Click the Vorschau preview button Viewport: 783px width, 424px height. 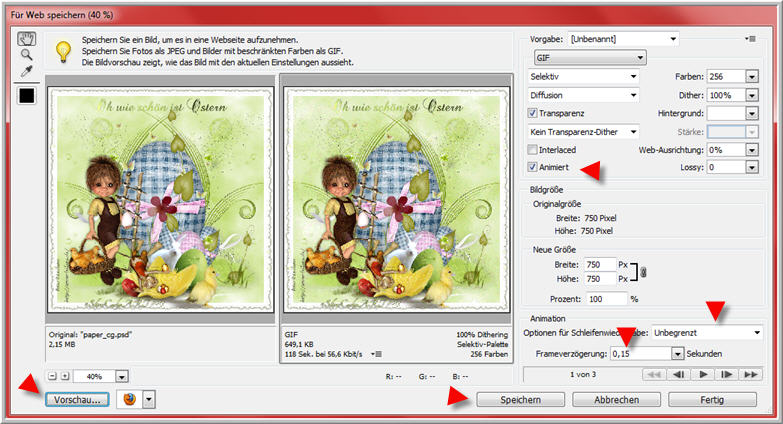[77, 400]
